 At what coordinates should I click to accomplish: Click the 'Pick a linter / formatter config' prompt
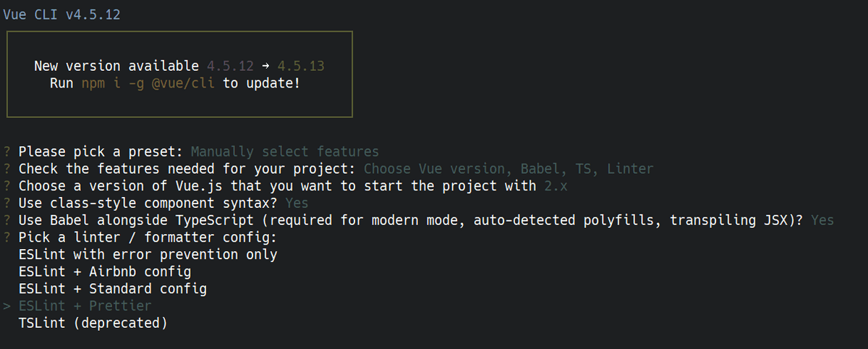point(148,237)
